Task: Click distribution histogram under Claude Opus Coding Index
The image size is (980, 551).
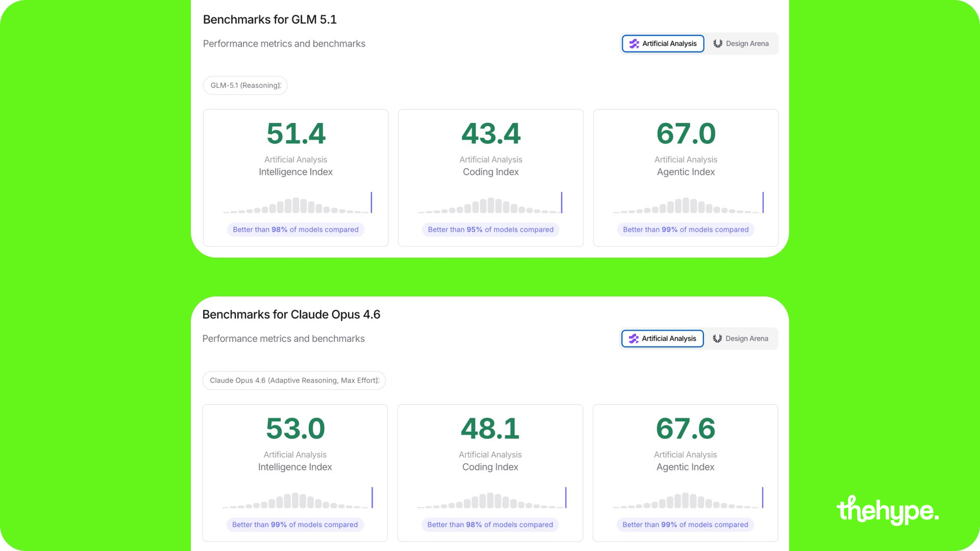Action: click(492, 498)
